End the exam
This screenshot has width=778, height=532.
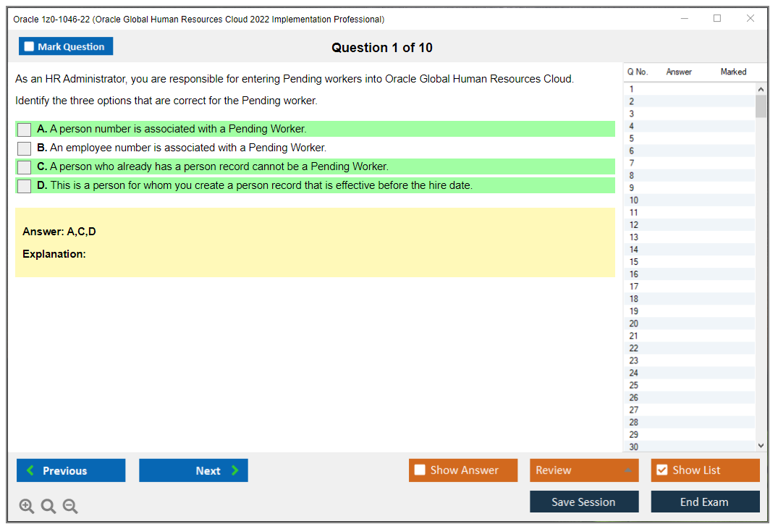[x=705, y=501]
